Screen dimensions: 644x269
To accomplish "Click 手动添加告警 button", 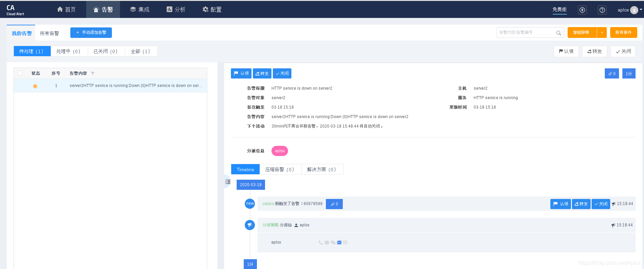I will coord(91,32).
